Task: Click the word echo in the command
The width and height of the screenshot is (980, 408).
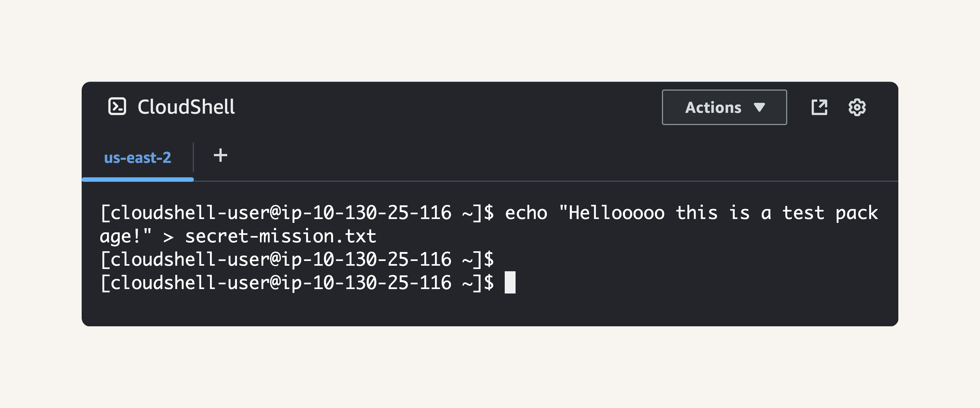Action: pyautogui.click(x=526, y=213)
